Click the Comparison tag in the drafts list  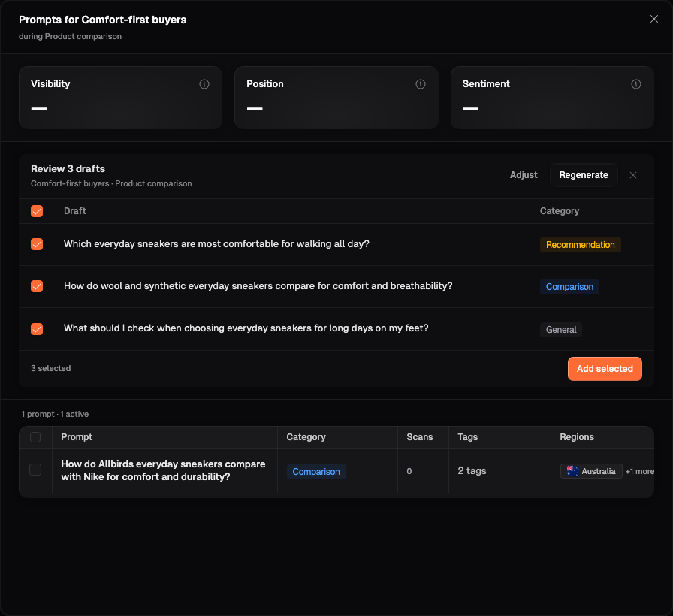pyautogui.click(x=569, y=287)
